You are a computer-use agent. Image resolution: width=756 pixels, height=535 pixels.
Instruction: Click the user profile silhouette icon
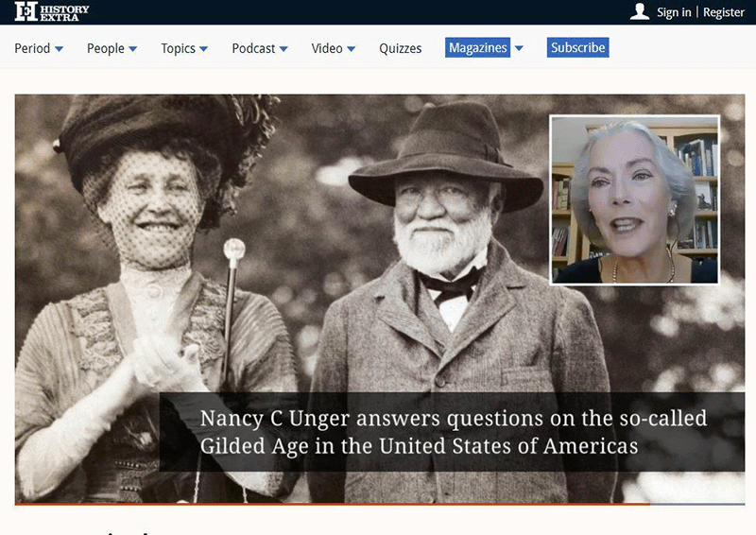(640, 11)
